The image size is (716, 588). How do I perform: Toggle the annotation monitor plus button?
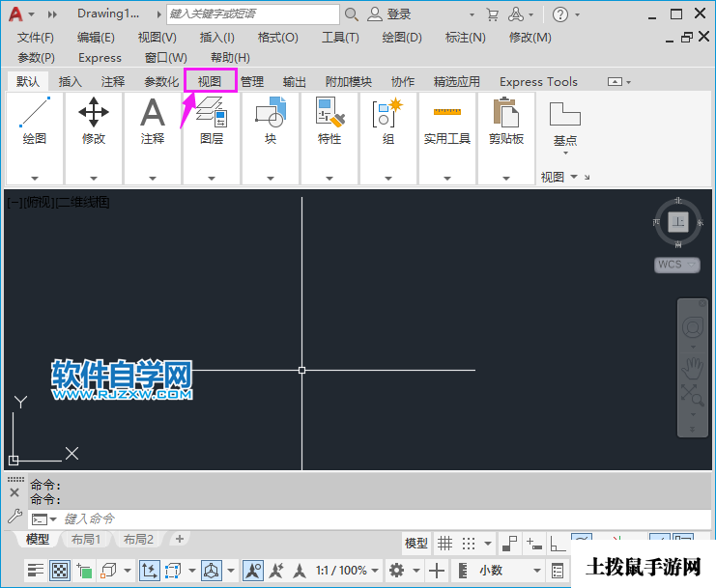click(x=437, y=571)
